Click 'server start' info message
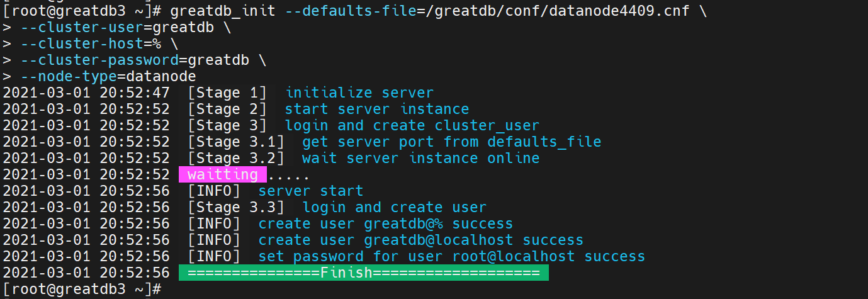This screenshot has height=299, width=868. click(311, 191)
